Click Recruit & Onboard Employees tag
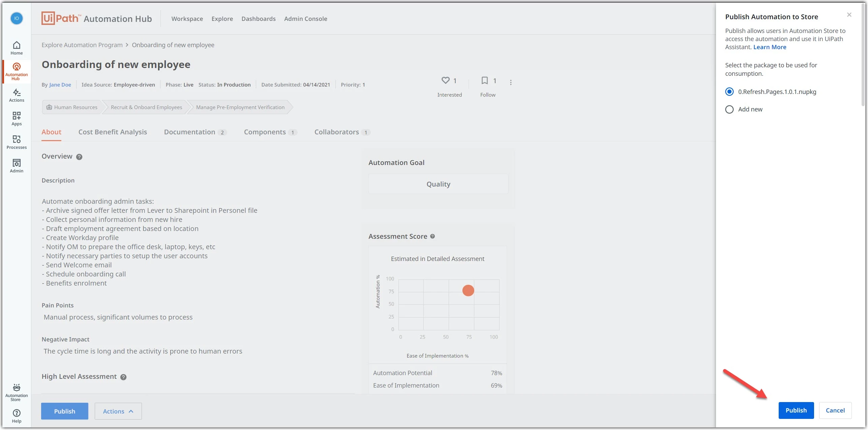The height and width of the screenshot is (430, 868). tap(146, 107)
